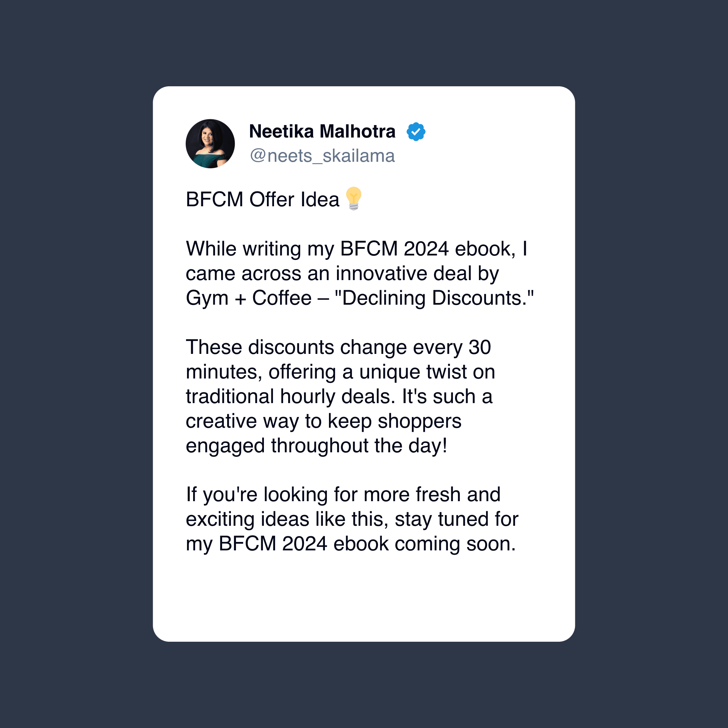Image resolution: width=728 pixels, height=728 pixels.
Task: Click the "exciting ideas like this" text
Action: (x=287, y=519)
